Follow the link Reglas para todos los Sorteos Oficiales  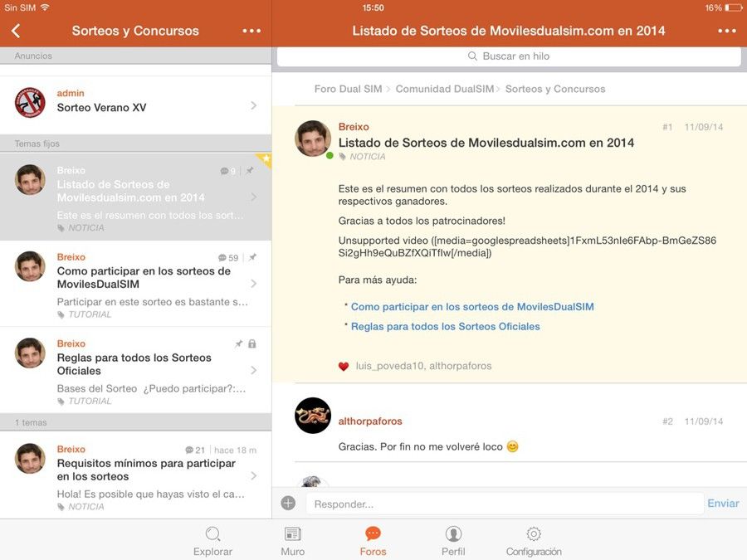(x=446, y=326)
